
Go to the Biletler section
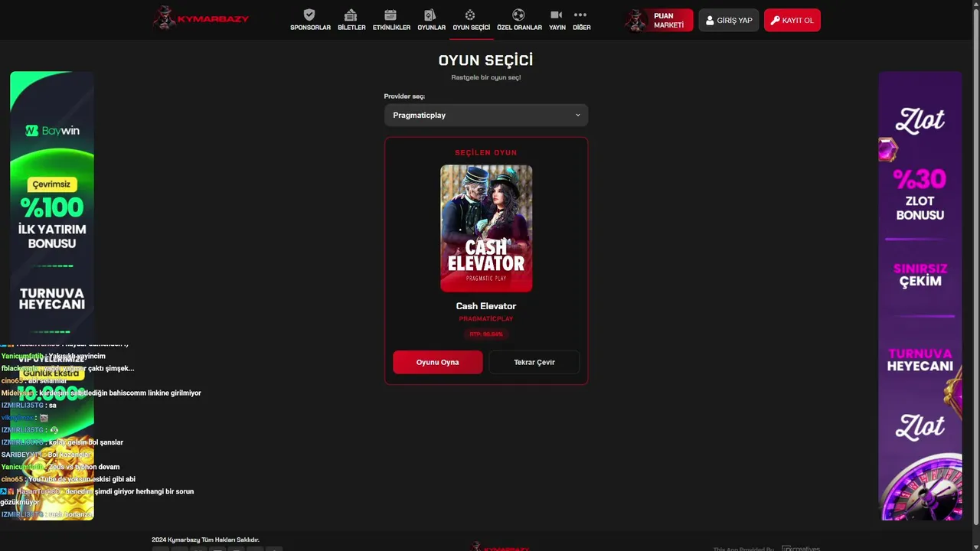tap(351, 20)
